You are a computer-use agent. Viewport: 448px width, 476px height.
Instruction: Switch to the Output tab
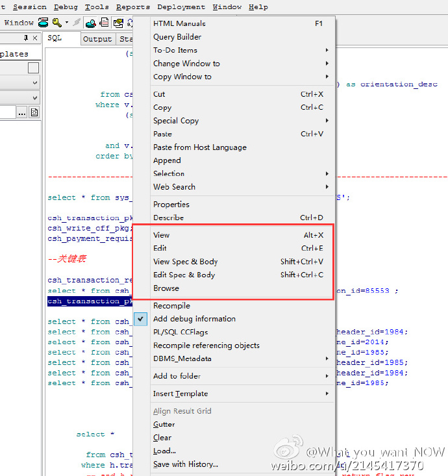click(97, 39)
